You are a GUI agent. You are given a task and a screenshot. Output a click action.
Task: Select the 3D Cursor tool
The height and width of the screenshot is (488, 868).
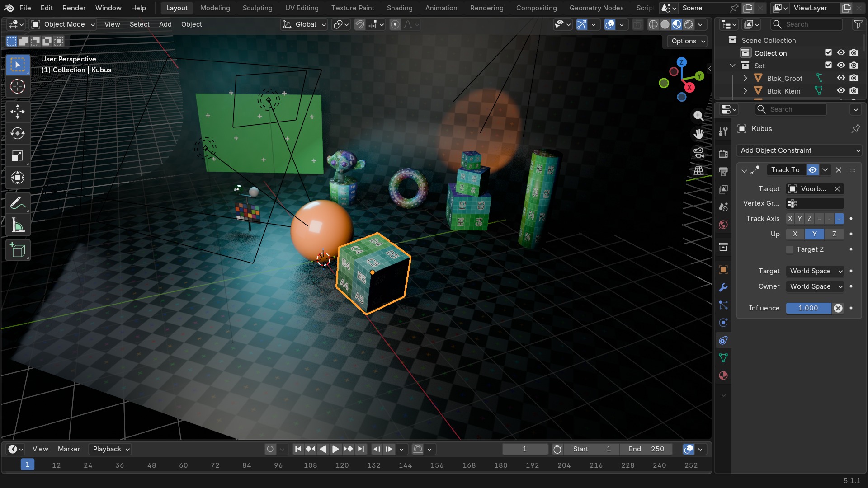18,86
